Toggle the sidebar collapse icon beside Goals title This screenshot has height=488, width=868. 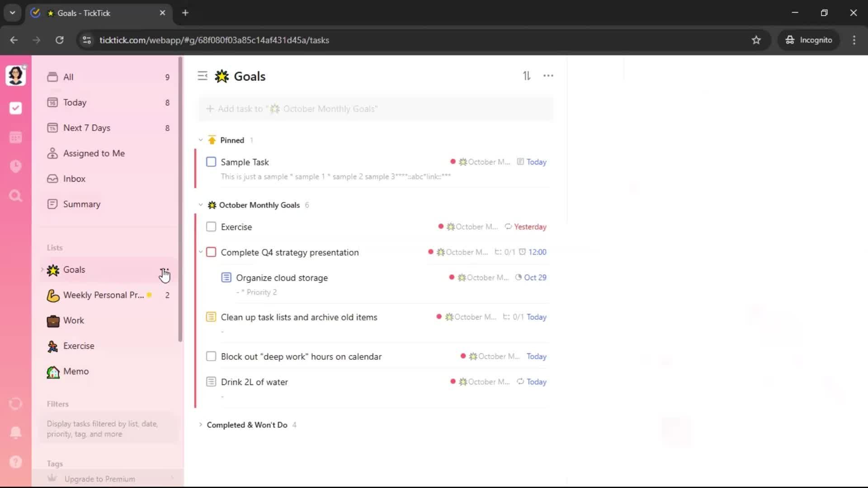[203, 76]
